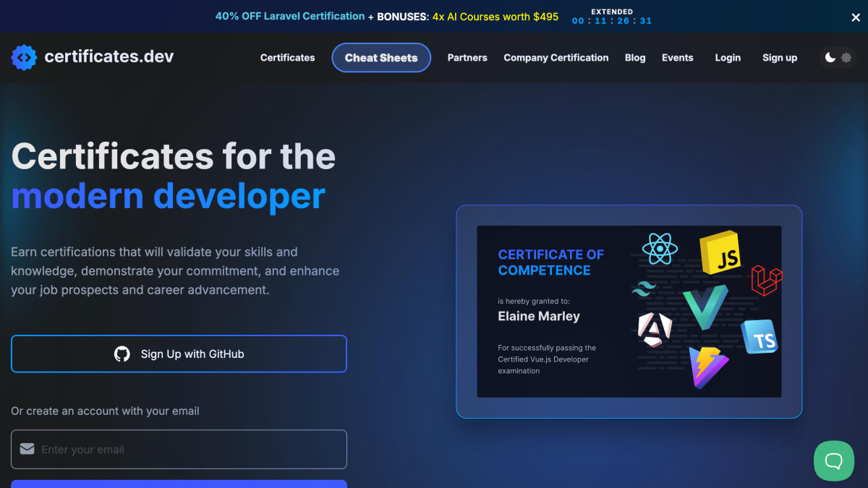Viewport: 868px width, 488px height.
Task: Toggle the dark/light theme switch
Action: pos(838,58)
